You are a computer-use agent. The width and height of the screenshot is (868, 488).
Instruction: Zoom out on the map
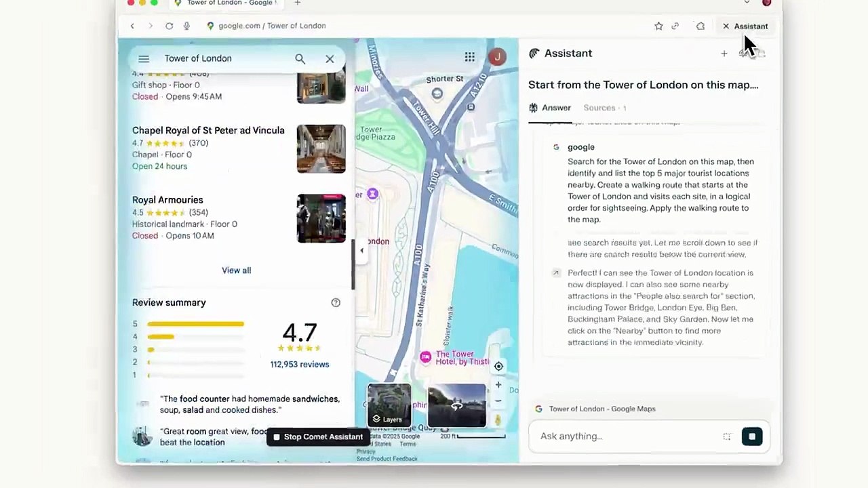click(x=498, y=401)
